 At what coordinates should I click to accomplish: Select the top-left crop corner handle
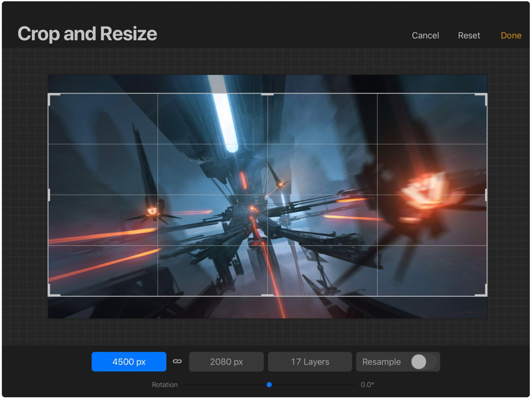click(50, 95)
